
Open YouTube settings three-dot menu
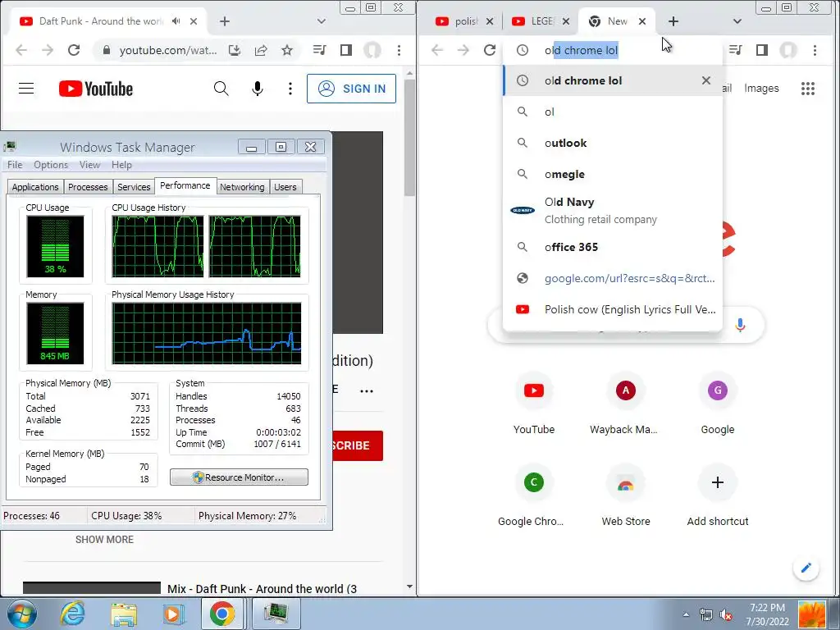pyautogui.click(x=290, y=89)
